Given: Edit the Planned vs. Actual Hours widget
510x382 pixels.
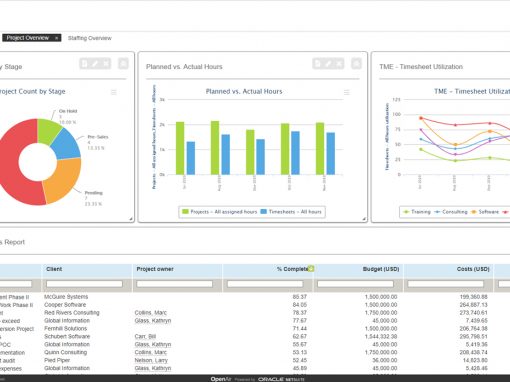Looking at the screenshot, I should [x=329, y=63].
